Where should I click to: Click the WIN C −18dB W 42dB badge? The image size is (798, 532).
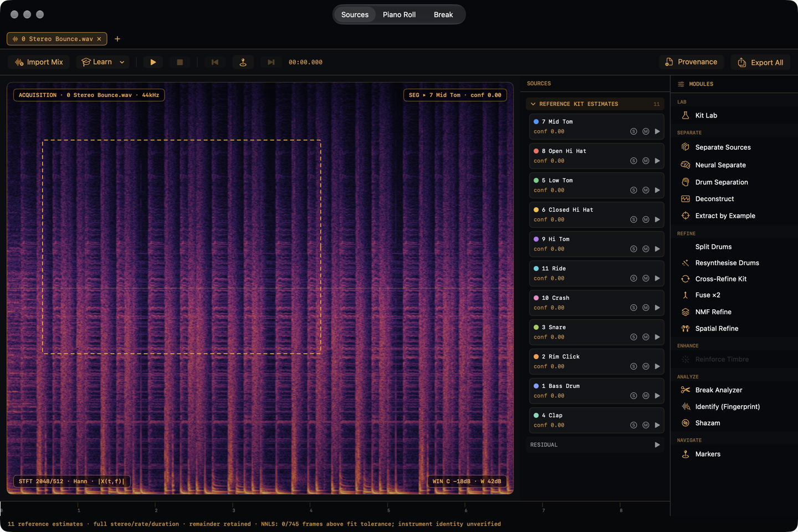pyautogui.click(x=467, y=482)
